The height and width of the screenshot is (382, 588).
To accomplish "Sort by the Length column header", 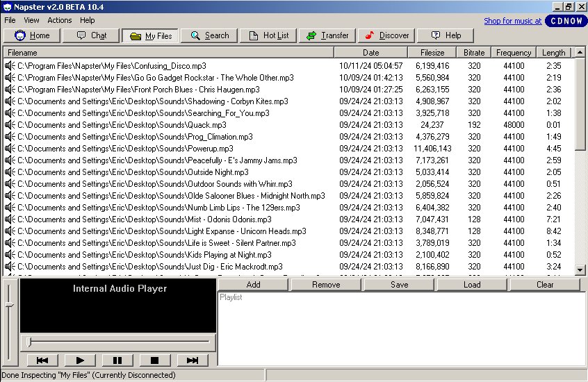I will pos(553,53).
